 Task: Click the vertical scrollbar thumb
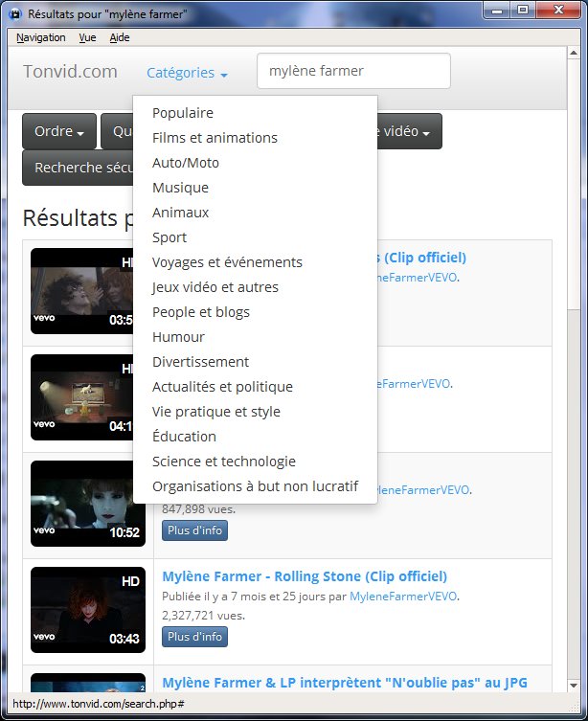pos(574,185)
